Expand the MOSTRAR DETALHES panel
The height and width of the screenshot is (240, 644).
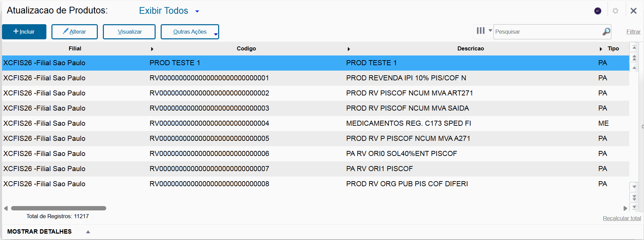(88, 232)
